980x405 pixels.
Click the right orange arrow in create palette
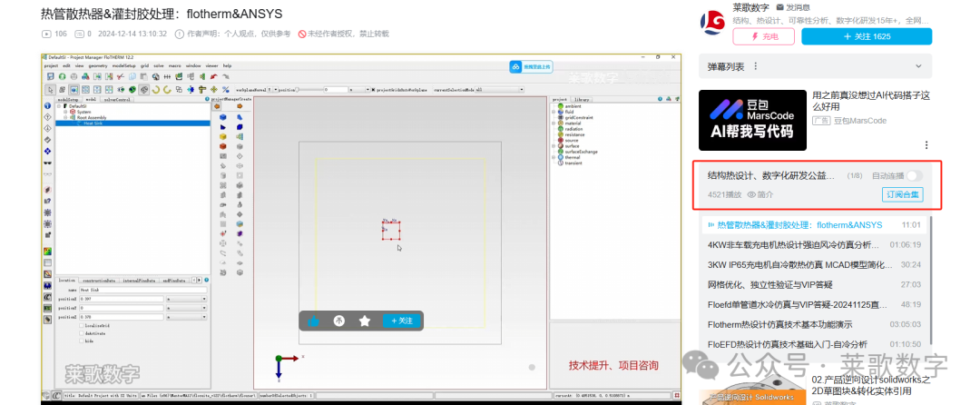point(240,106)
